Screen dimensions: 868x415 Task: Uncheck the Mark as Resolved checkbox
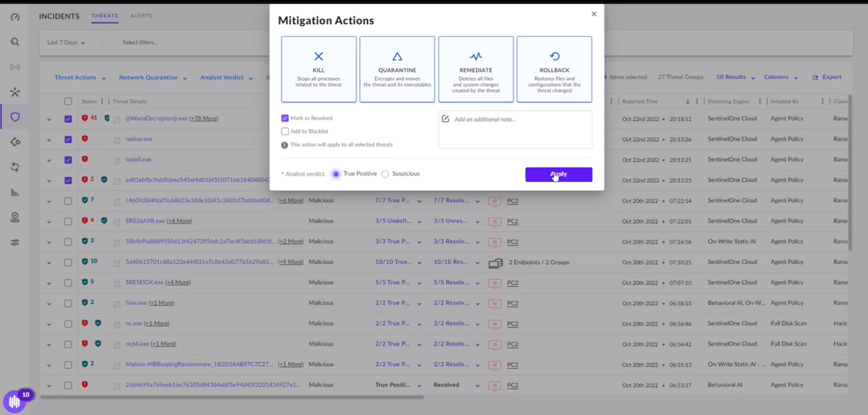285,118
